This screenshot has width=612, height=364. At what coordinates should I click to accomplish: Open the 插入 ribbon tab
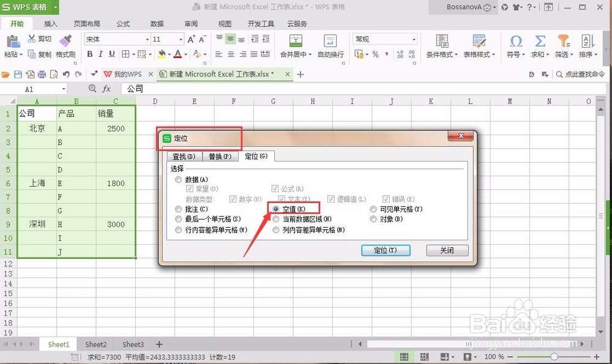[50, 24]
